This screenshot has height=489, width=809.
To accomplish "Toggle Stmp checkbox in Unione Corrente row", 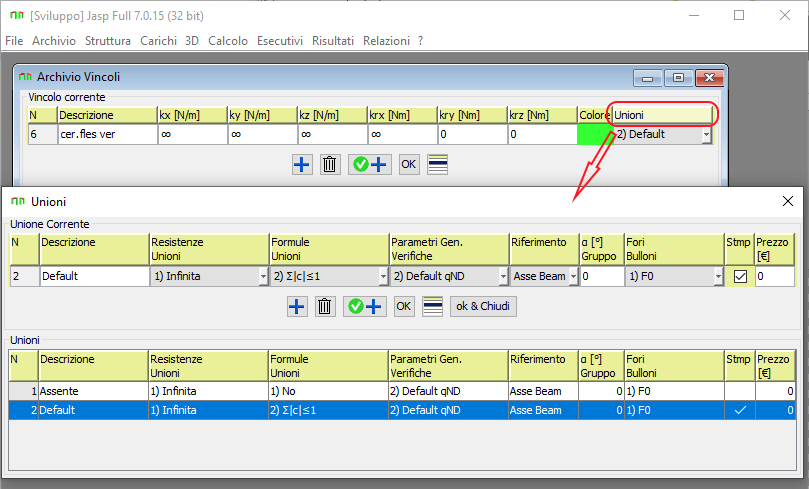I will [740, 276].
